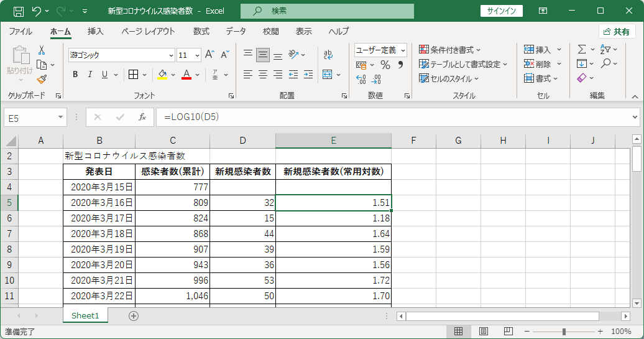The image size is (644, 339).
Task: Center text horizontally
Action: point(263,75)
